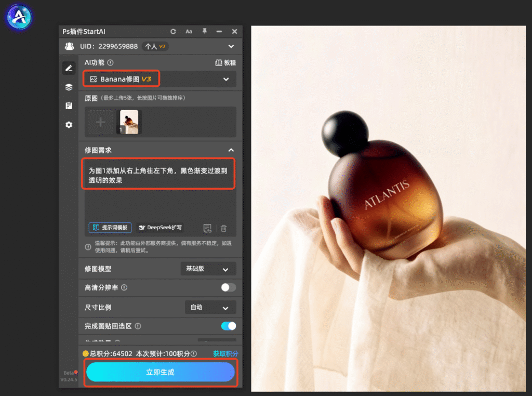Click the Ps插件StartAI title text
532x396 pixels.
(84, 32)
